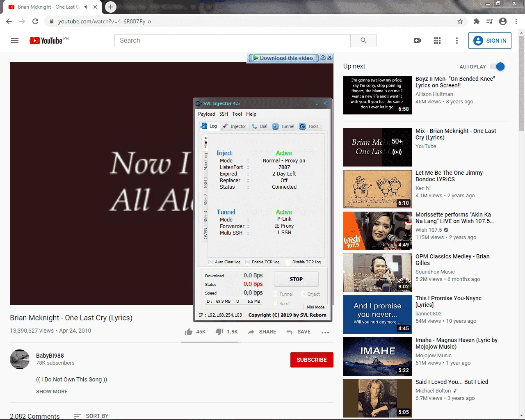Screen dimensions: 525x420
Task: Click the Sign In button
Action: coord(490,41)
